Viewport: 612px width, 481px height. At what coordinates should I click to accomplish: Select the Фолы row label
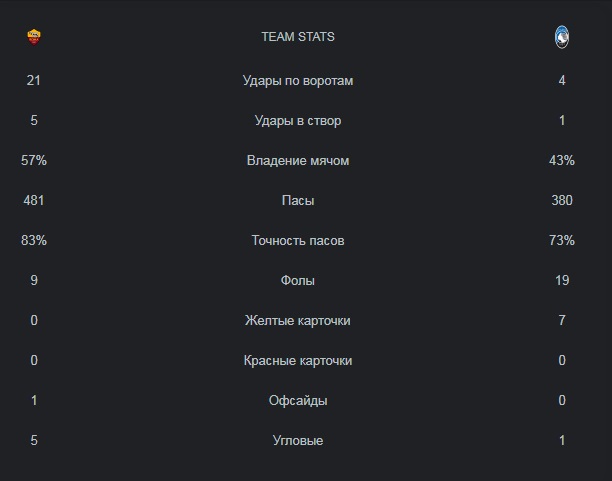pos(298,281)
